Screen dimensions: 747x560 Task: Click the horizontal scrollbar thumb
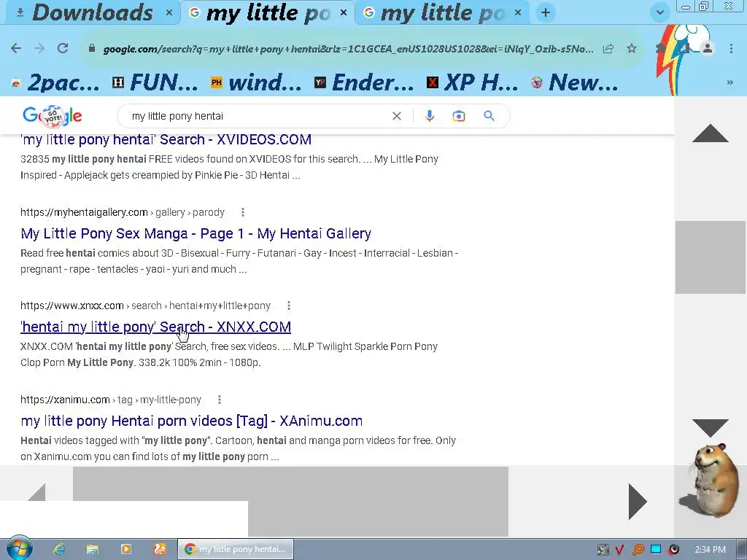click(290, 501)
